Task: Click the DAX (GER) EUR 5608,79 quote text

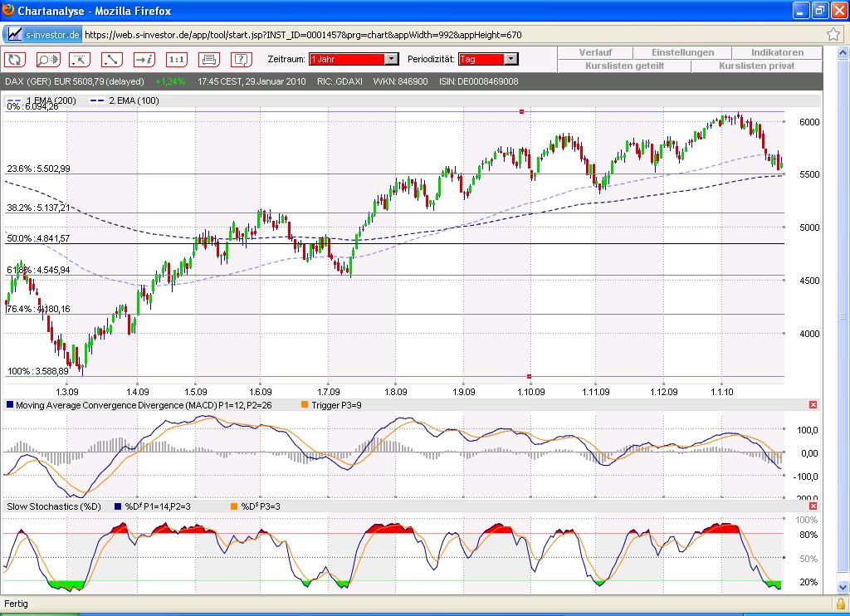Action: tap(75, 81)
